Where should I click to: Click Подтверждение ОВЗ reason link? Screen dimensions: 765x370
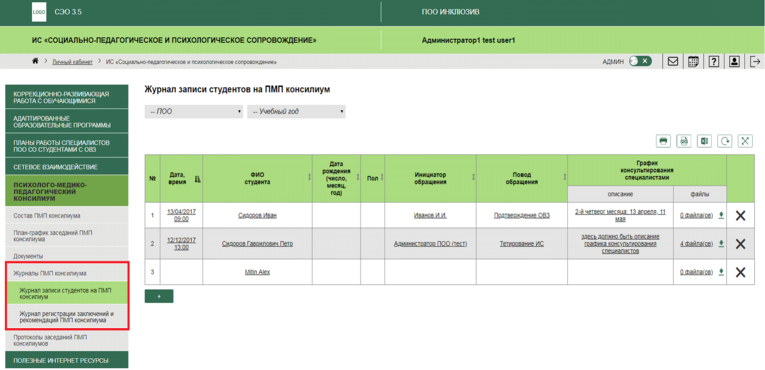(x=522, y=215)
